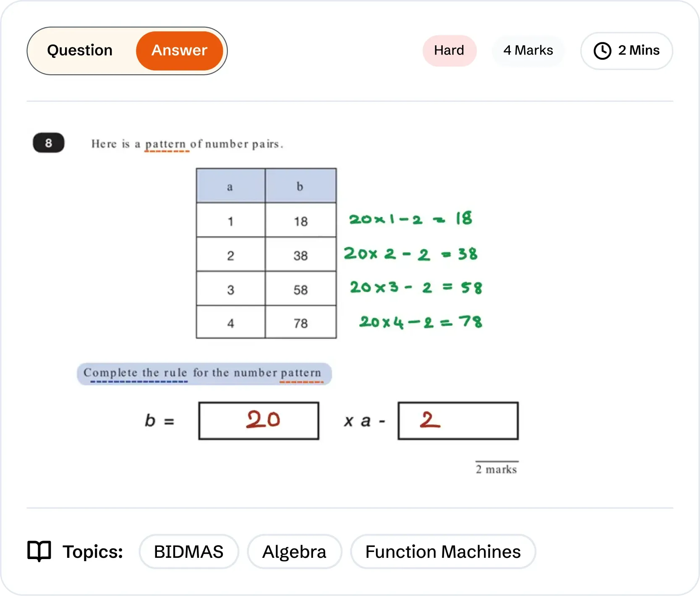Click the open book Topics icon
Screen dimensions: 700x596
[39, 551]
